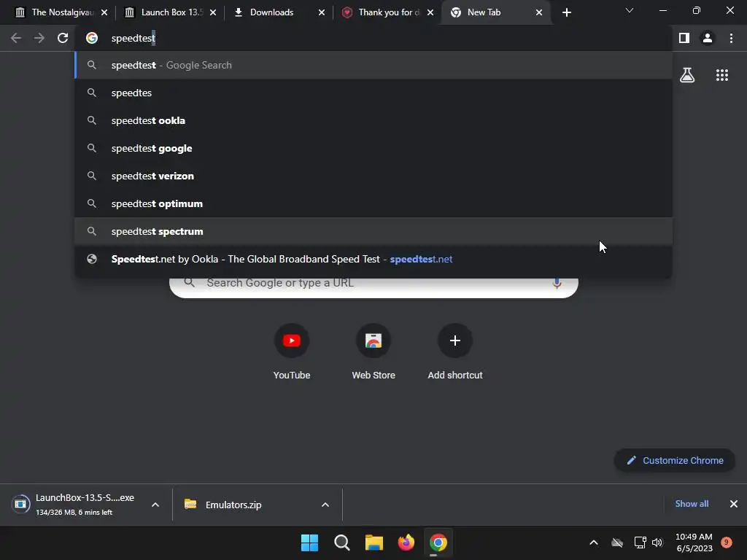Image resolution: width=747 pixels, height=560 pixels.
Task: Launch Firefox from the taskbar
Action: coord(406,542)
